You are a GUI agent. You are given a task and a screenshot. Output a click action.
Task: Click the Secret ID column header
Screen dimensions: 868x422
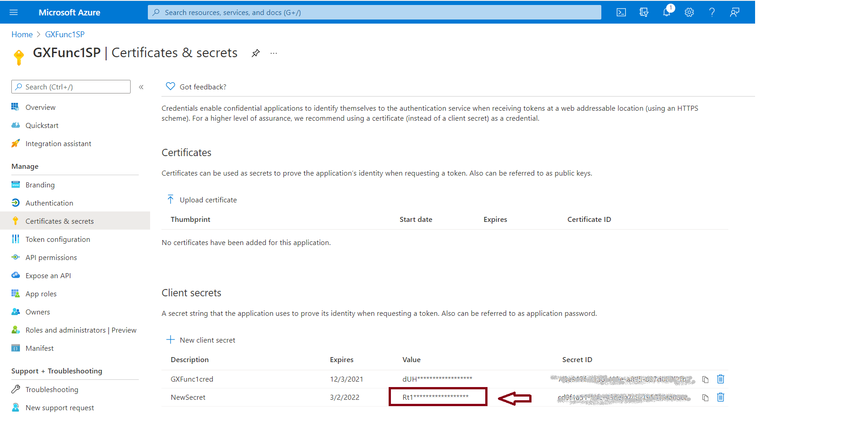[x=577, y=359]
